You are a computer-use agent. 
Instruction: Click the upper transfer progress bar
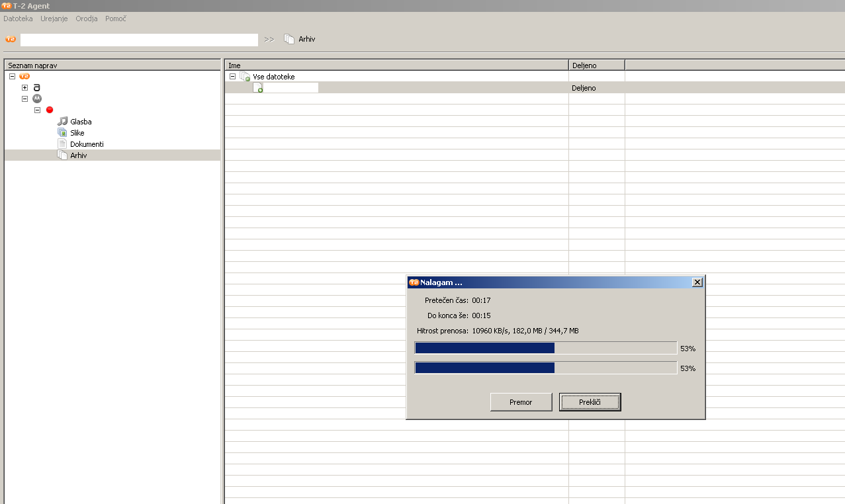tap(545, 349)
